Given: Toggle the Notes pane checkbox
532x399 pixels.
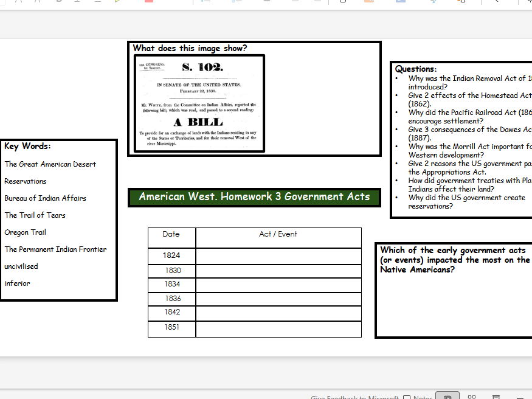Looking at the screenshot, I should 406,397.
